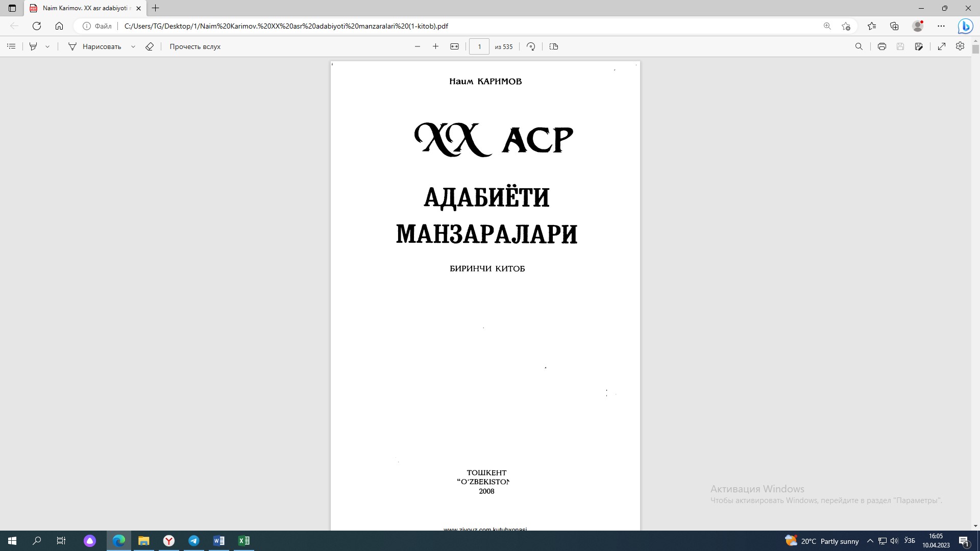Open Task View on taskbar

coord(61,541)
